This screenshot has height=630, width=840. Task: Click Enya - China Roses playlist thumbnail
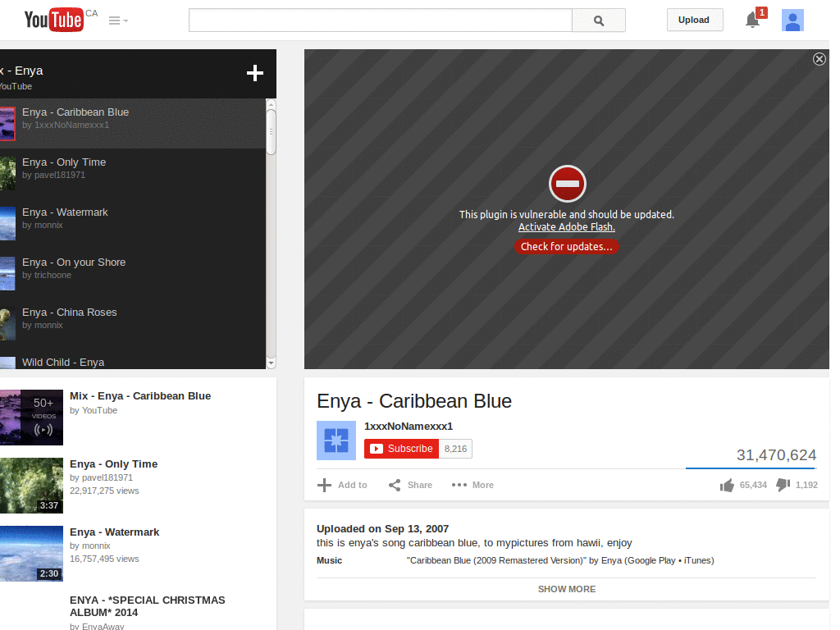[7, 323]
